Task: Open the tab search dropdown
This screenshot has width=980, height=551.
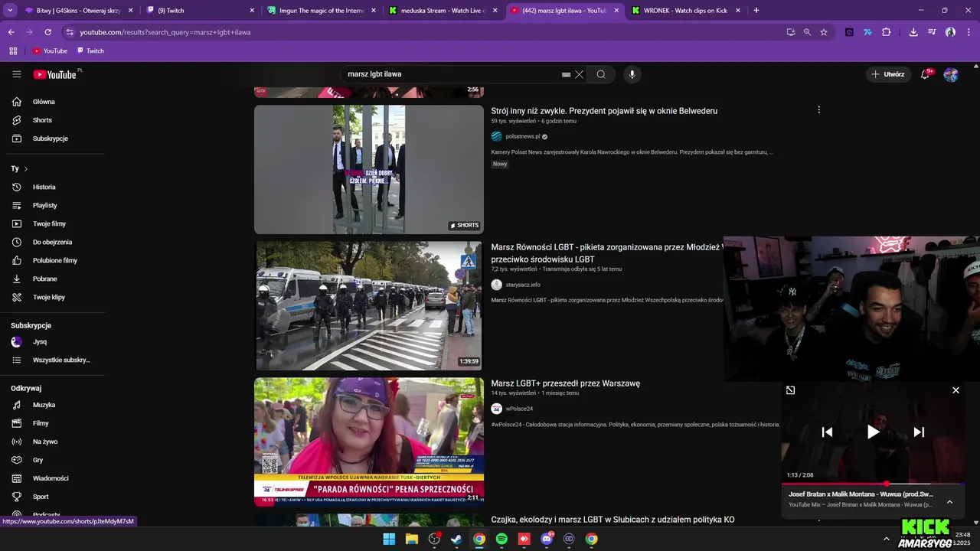Action: 10,11
